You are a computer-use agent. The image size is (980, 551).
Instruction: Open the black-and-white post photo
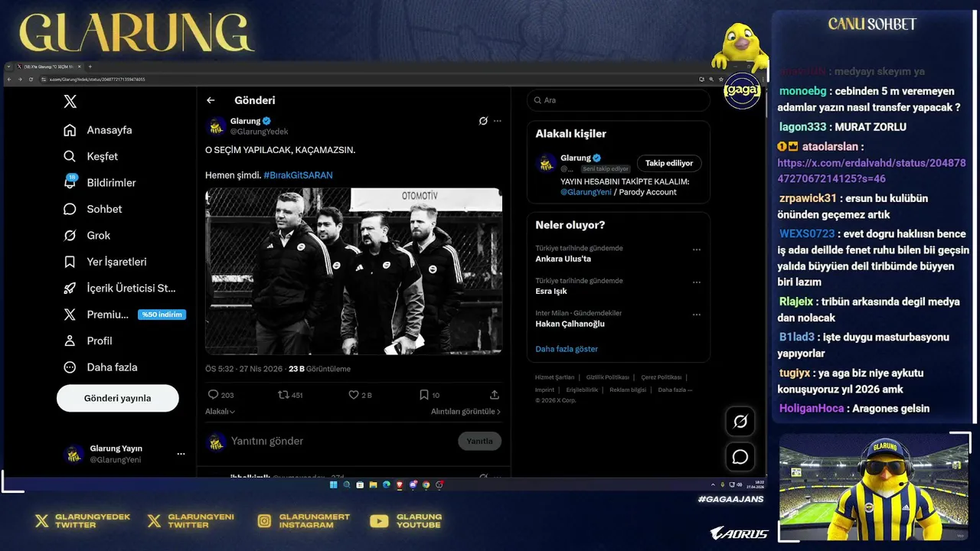click(x=354, y=271)
